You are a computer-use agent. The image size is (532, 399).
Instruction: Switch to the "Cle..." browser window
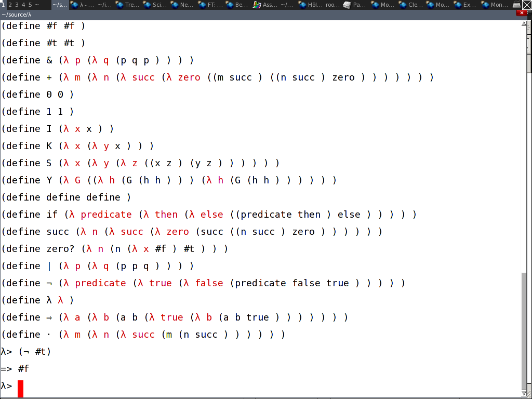[409, 5]
